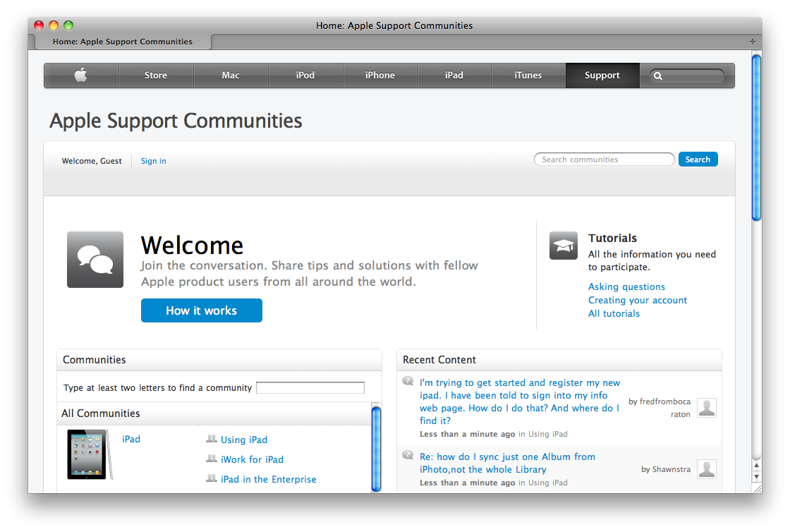Select the Support navigation tab

[x=602, y=75]
